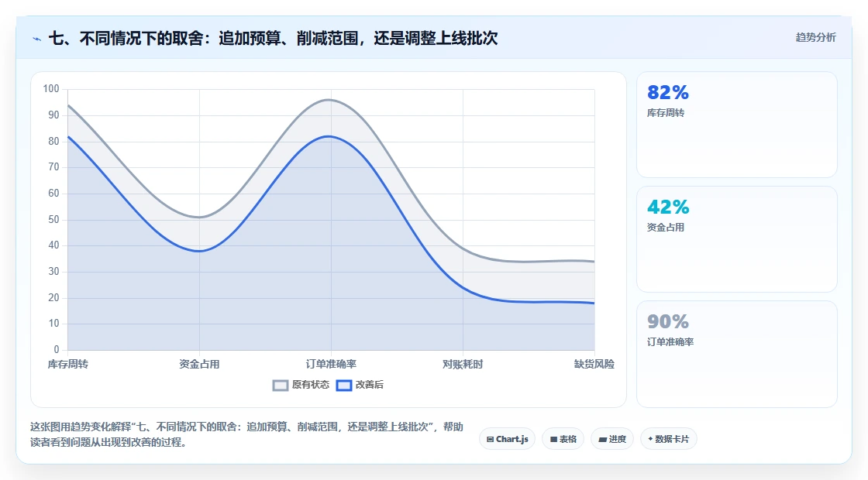Screen dimensions: 868x480
Task: Toggle the 原有状态 legend series
Action: 301,385
